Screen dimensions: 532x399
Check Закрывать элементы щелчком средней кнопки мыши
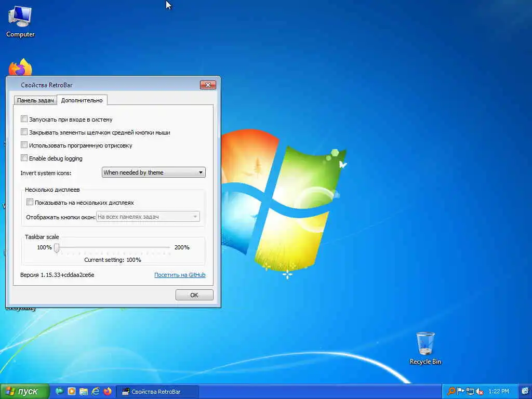[x=24, y=132]
